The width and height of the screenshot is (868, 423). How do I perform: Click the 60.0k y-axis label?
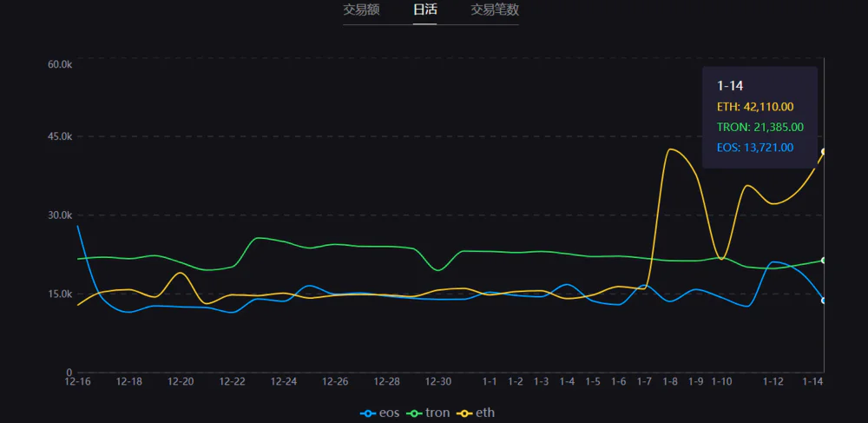(x=59, y=64)
